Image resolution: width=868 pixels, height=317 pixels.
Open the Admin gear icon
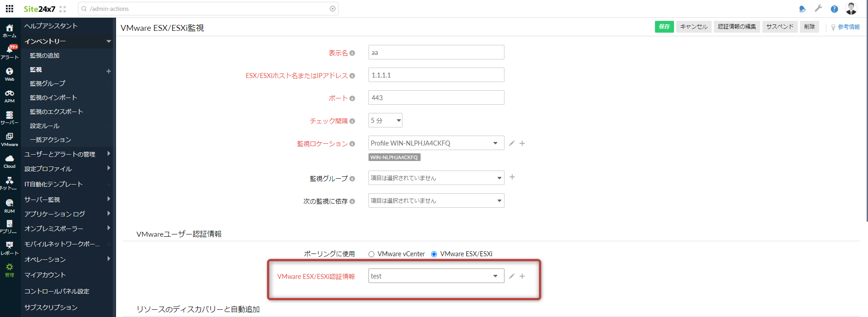(x=10, y=270)
